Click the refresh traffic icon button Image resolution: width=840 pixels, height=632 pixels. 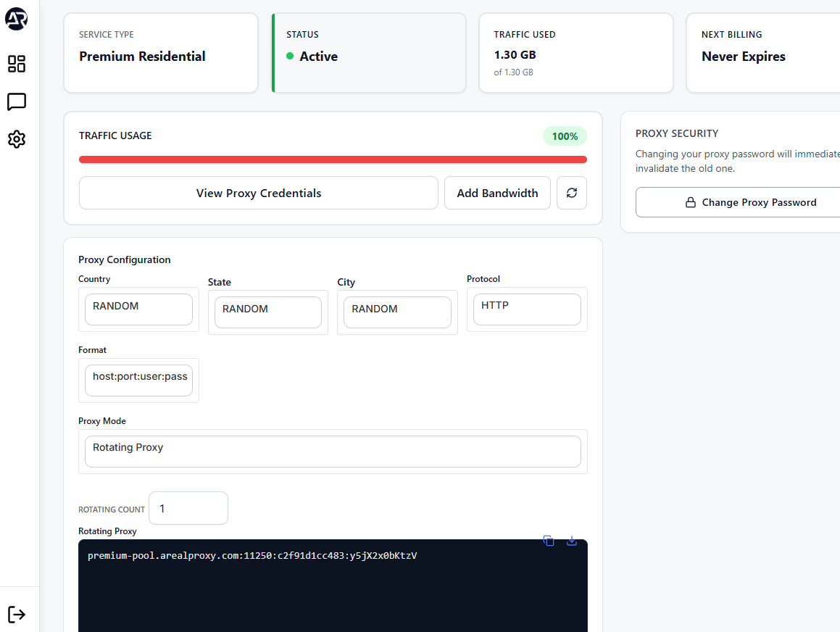[x=572, y=193]
